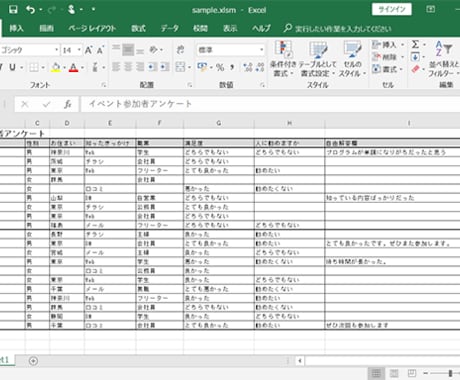The width and height of the screenshot is (460, 380).
Task: Open the text orientation button
Action: (x=154, y=50)
